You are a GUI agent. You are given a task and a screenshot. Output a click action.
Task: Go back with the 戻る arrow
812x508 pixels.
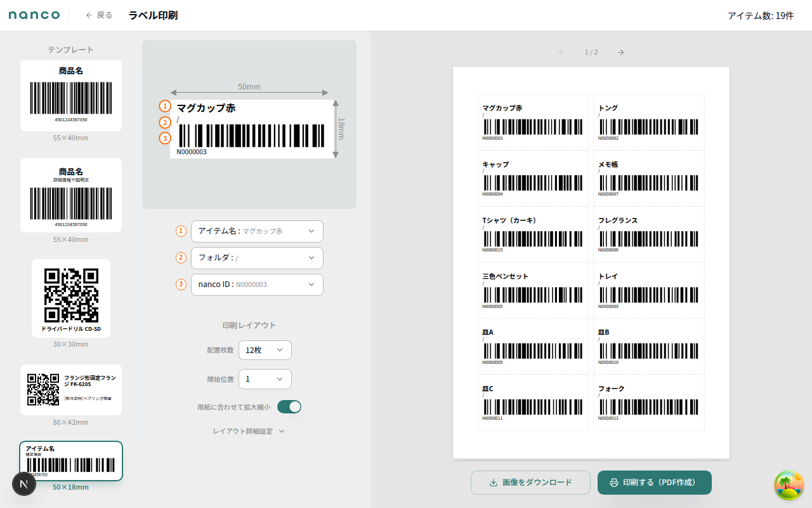click(99, 15)
